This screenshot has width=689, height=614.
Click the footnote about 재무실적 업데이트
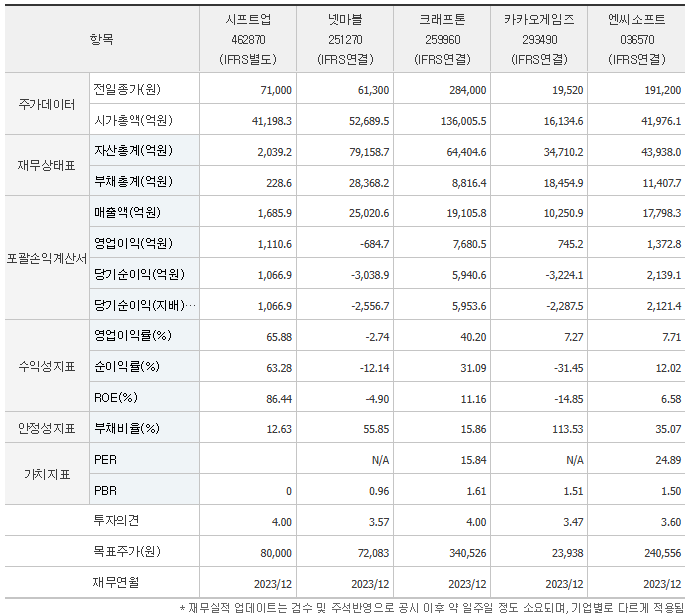click(x=434, y=608)
